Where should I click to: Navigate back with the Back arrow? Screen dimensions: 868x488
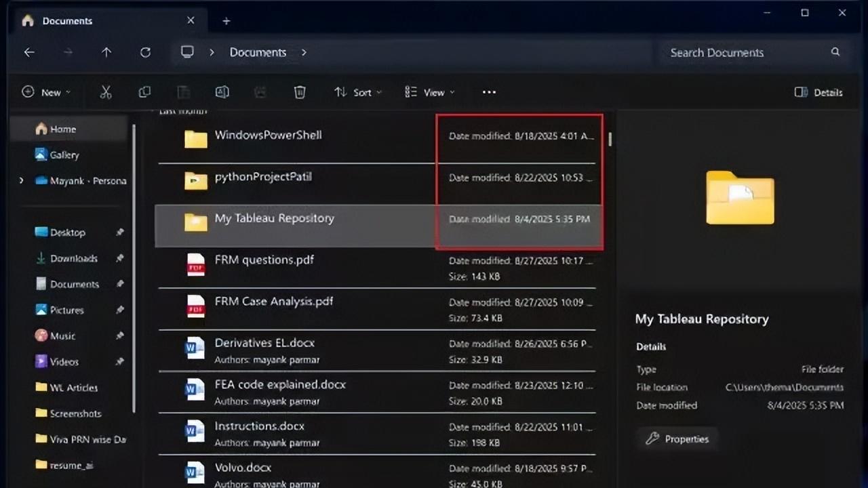(x=29, y=52)
